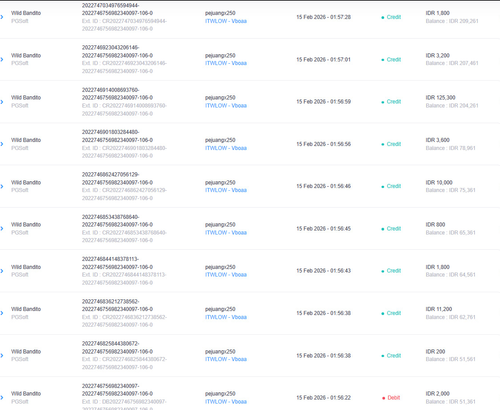Select the amount IDR 125,300
Viewport: 500px width, 410px height.
440,98
